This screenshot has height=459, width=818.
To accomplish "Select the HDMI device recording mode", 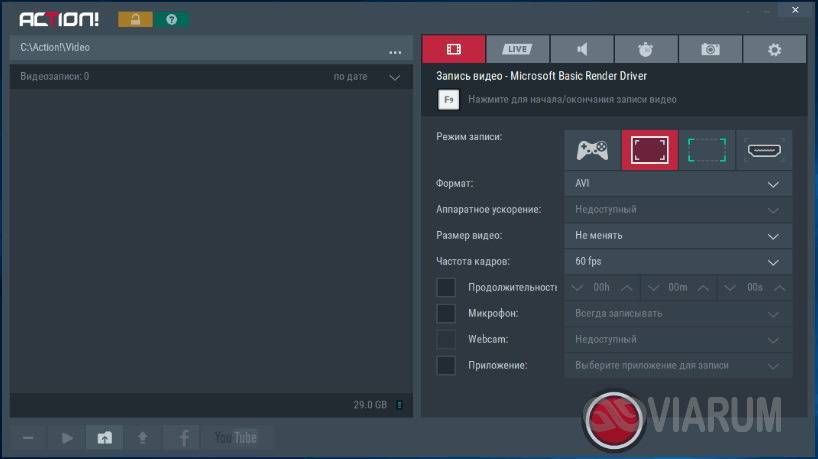I will click(764, 150).
